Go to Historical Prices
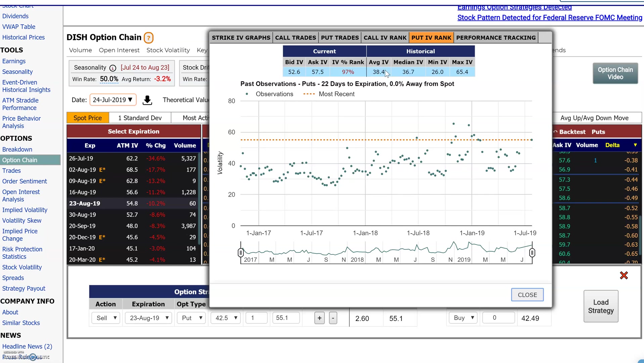This screenshot has width=644, height=363. click(x=24, y=38)
